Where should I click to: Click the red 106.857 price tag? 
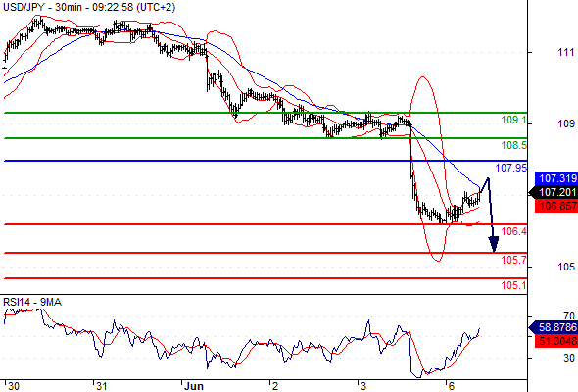tap(555, 206)
